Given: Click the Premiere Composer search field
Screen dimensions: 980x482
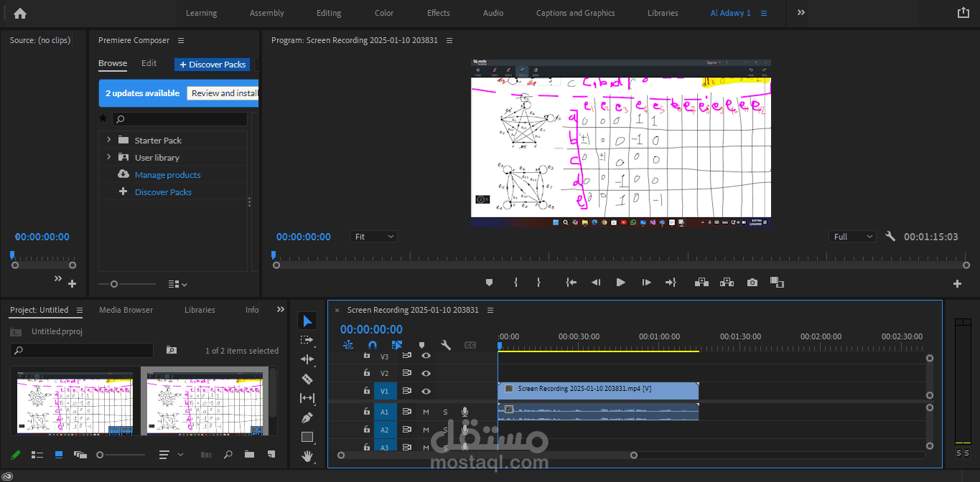Looking at the screenshot, I should point(179,119).
